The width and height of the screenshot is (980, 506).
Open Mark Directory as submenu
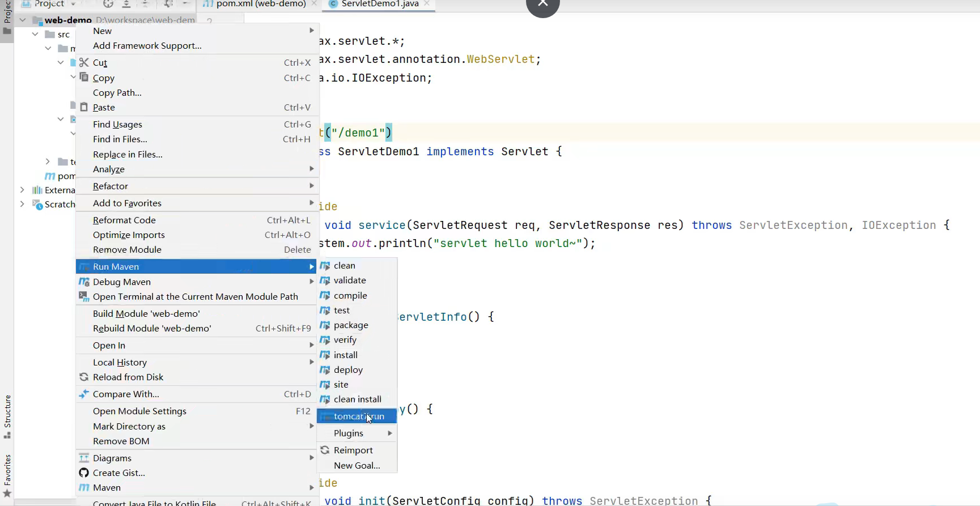[x=196, y=426]
